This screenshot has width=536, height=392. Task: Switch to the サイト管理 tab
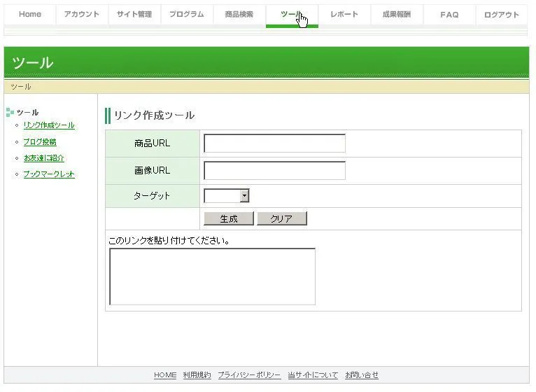point(134,15)
